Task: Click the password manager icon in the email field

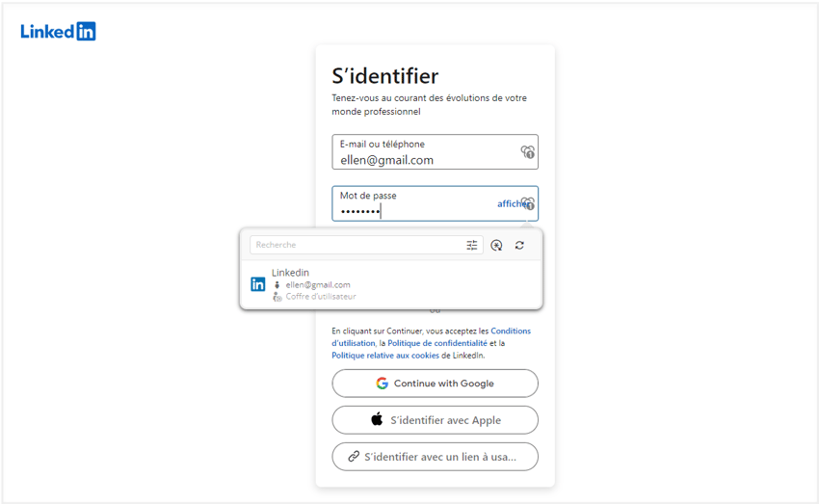Action: [x=528, y=152]
